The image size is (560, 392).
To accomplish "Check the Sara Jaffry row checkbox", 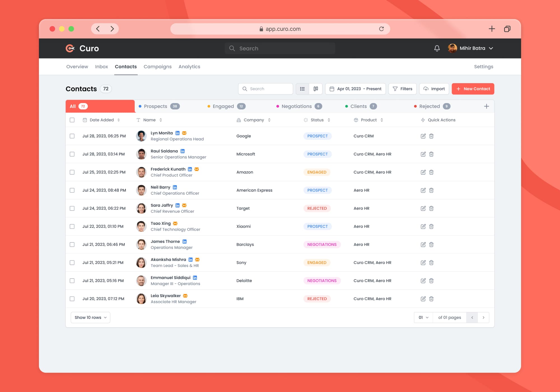I will [x=72, y=208].
